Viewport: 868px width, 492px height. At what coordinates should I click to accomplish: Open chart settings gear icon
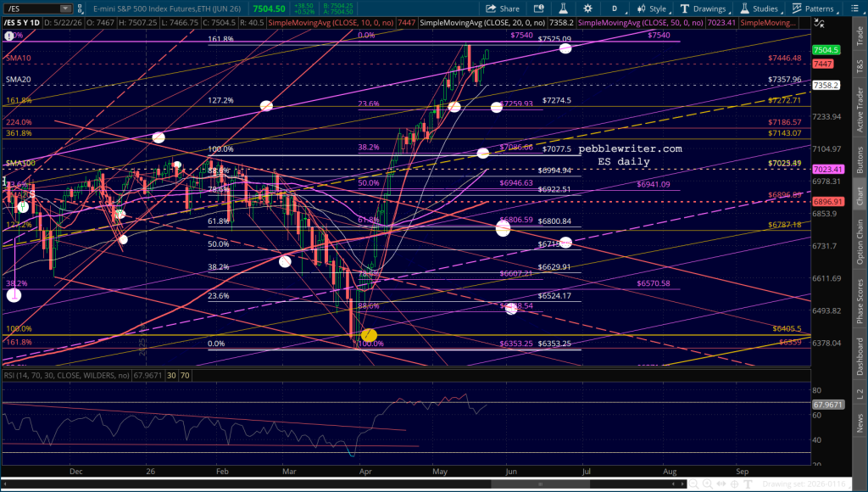tap(587, 8)
